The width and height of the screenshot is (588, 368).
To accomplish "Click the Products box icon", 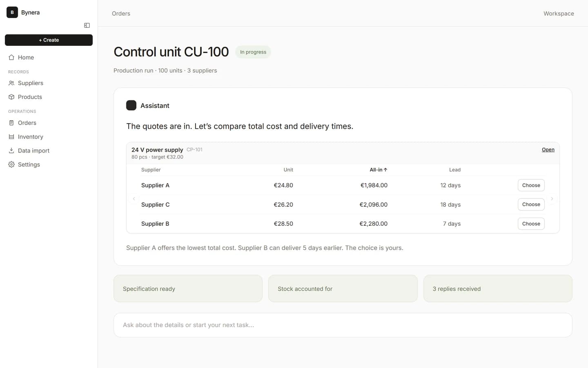I will tap(11, 97).
